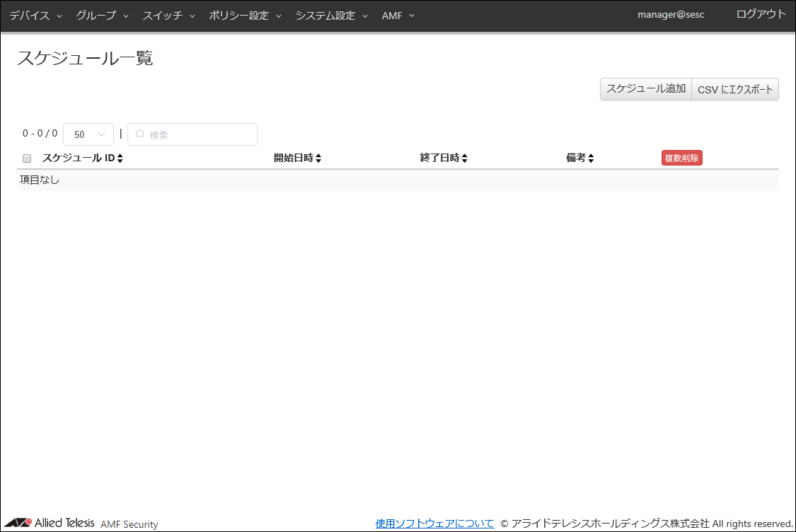Expand the デバイス menu
796x532 pixels.
click(x=35, y=16)
